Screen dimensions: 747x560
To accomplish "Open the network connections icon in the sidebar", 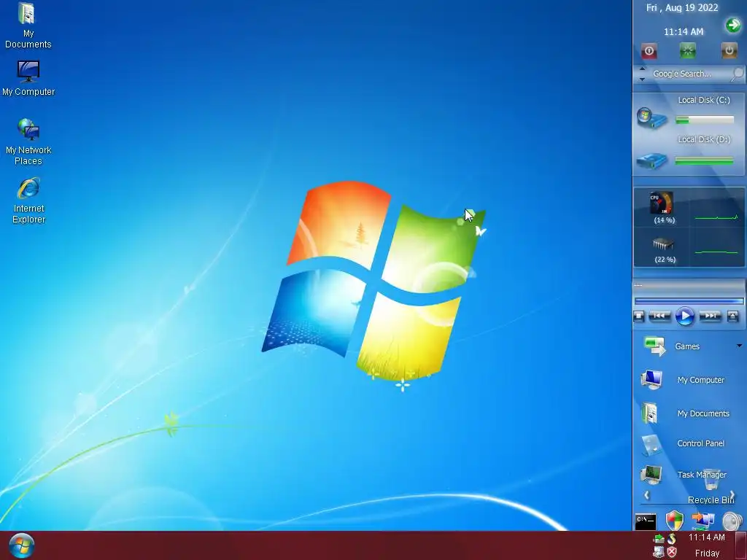I will point(703,521).
